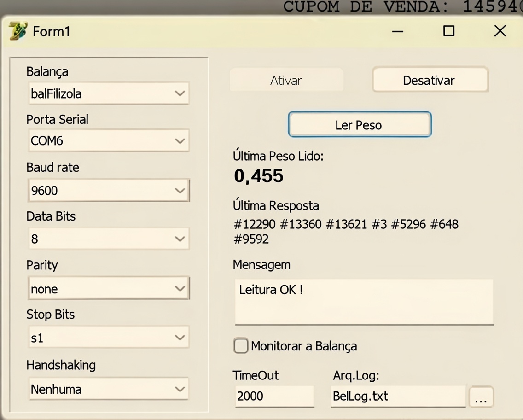Focus the Arq.Log file name field

(x=398, y=396)
